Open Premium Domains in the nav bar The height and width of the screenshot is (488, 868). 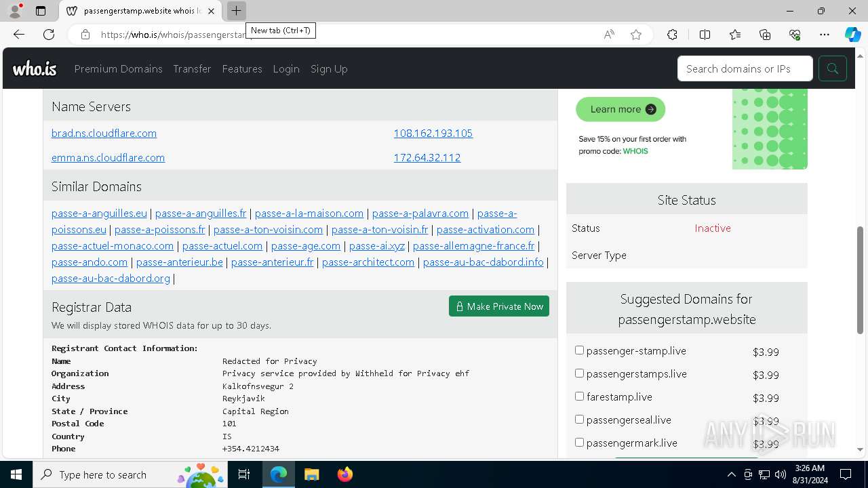click(x=118, y=68)
